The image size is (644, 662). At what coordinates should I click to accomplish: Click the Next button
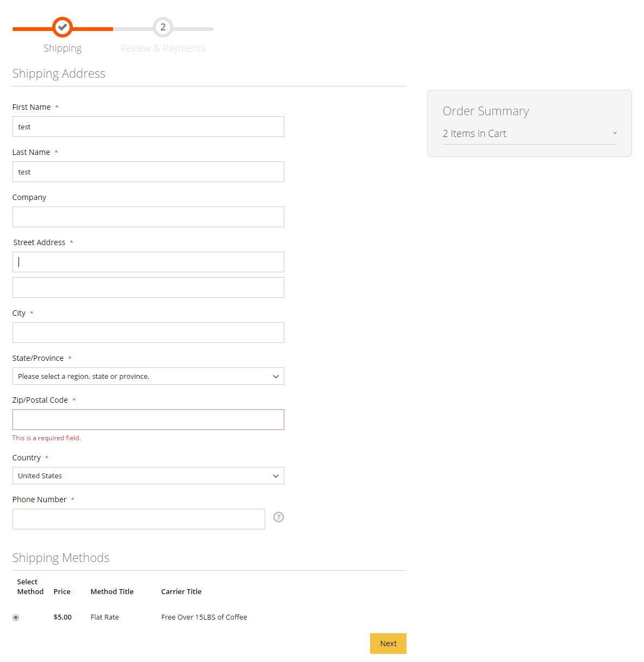pyautogui.click(x=388, y=644)
